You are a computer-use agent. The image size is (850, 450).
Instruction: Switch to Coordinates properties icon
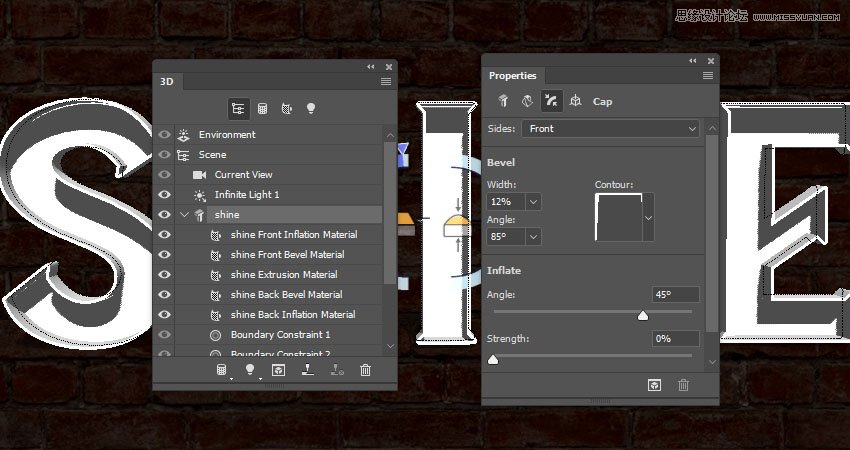576,101
